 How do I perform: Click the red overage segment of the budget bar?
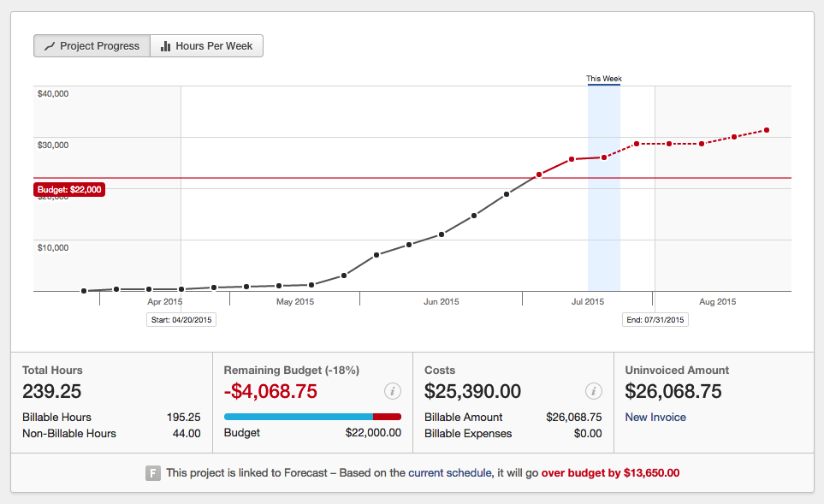(x=387, y=417)
